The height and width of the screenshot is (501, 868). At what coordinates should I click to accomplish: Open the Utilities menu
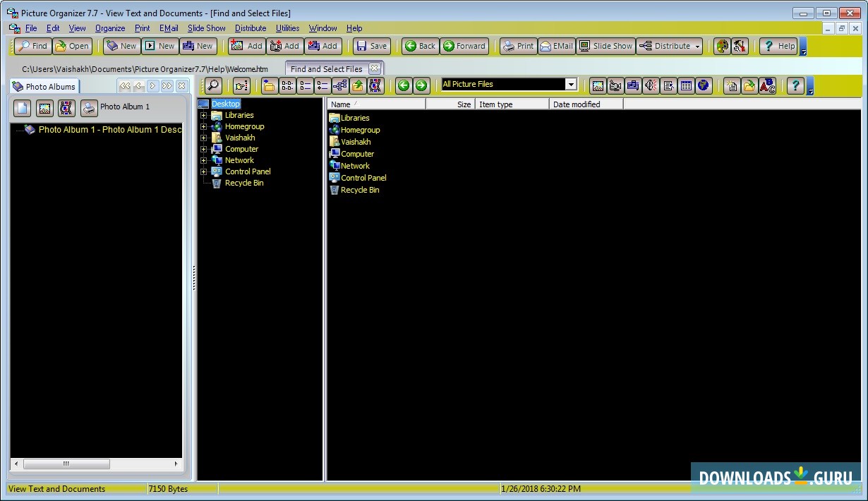[288, 28]
